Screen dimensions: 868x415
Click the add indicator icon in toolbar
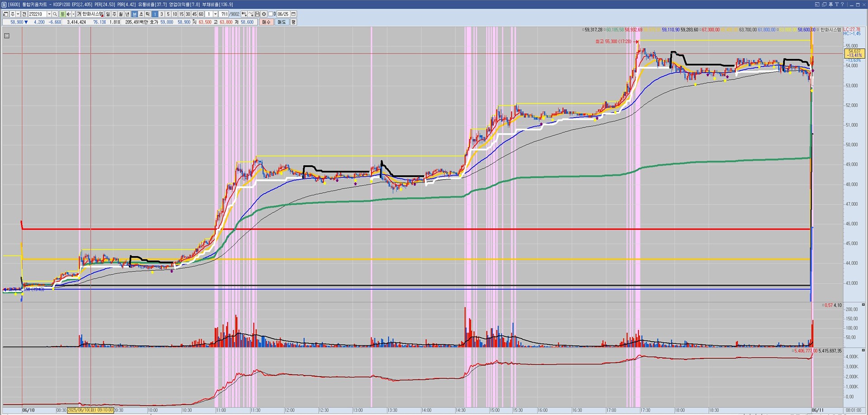click(244, 14)
